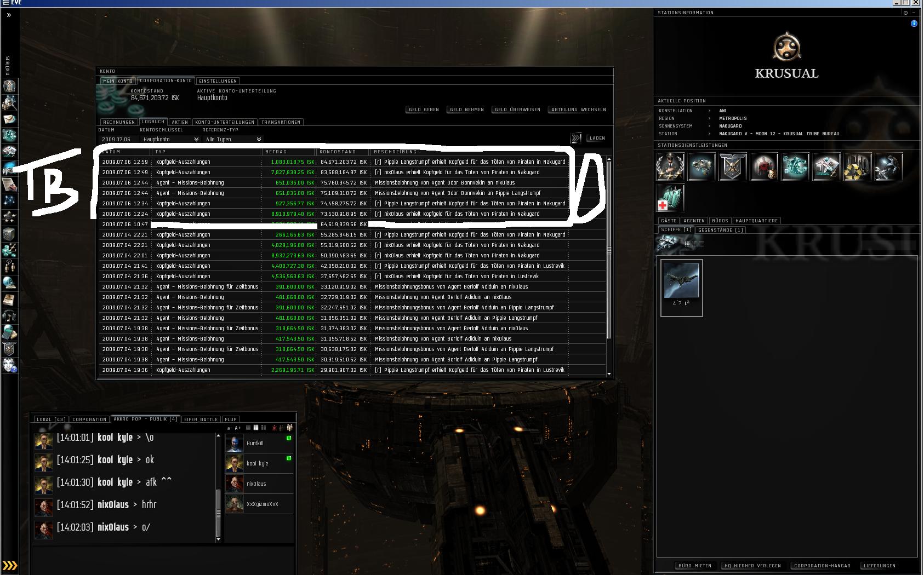Click the Geld überweisen button
Viewport: 924px width, 575px height.
click(x=518, y=110)
